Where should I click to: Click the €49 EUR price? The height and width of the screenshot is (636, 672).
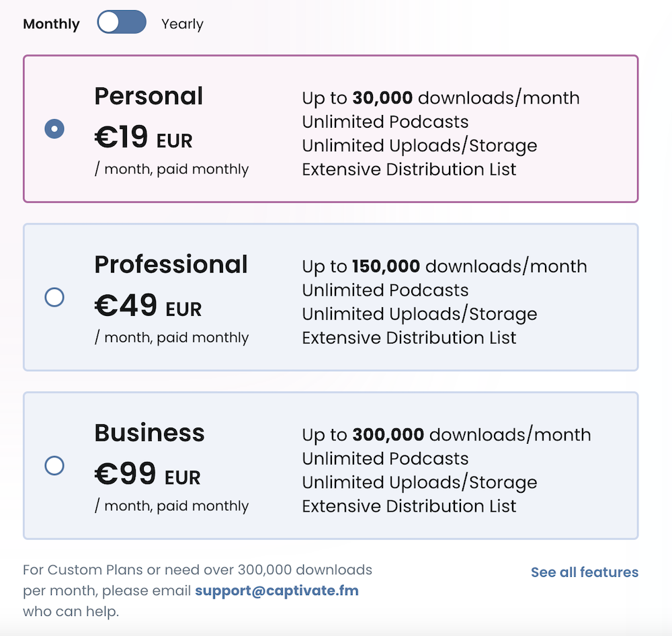coord(148,307)
